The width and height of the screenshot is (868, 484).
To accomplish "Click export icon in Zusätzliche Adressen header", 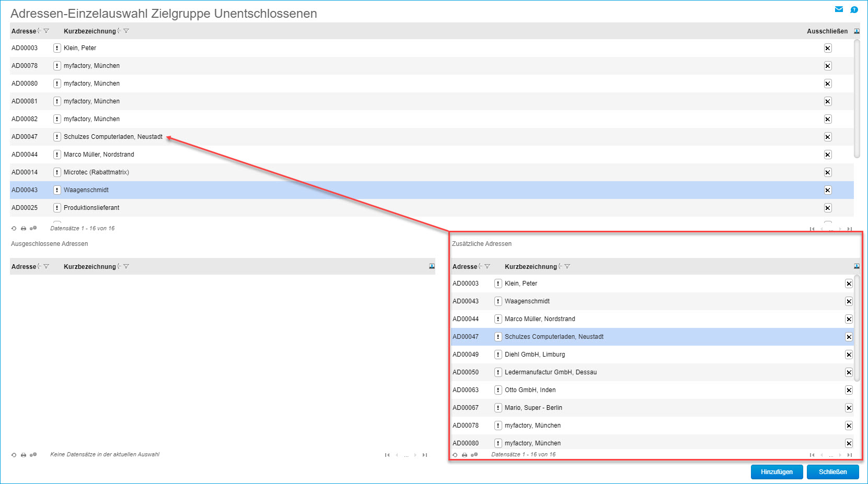I will point(857,266).
